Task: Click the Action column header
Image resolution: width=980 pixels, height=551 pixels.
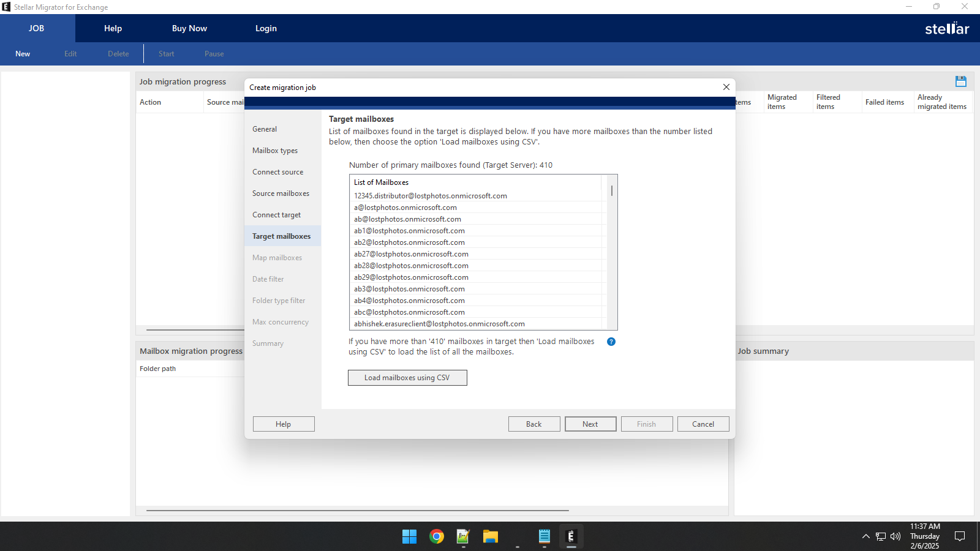Action: coord(170,102)
